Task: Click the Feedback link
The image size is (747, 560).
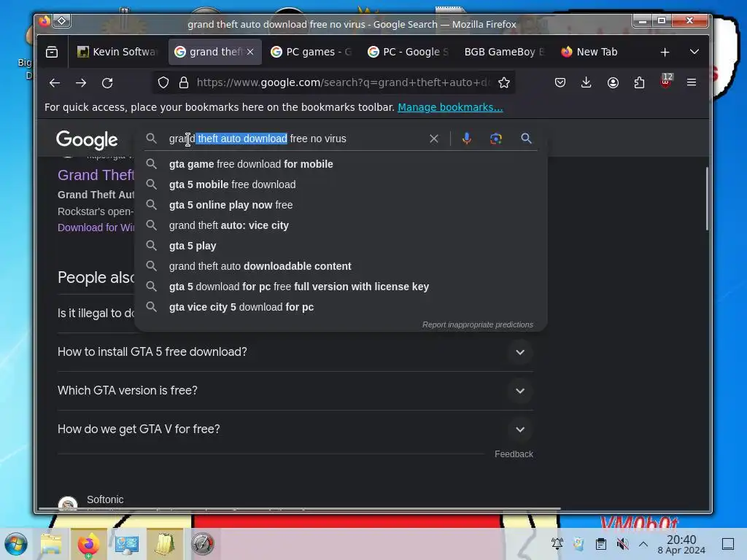Action: tap(514, 454)
